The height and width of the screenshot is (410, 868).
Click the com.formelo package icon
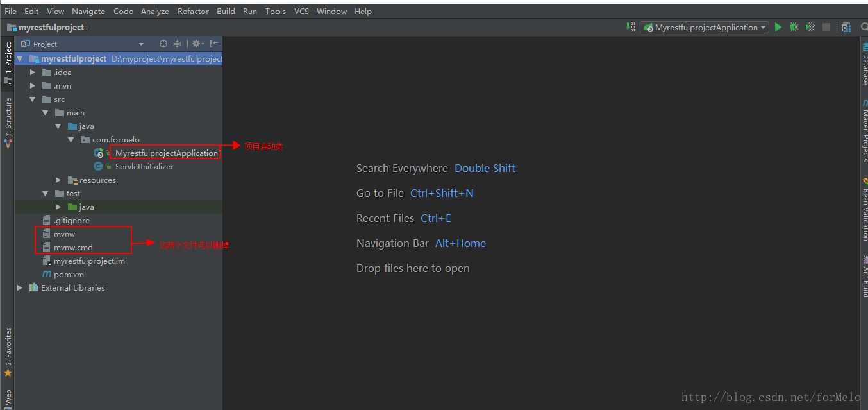[x=85, y=139]
